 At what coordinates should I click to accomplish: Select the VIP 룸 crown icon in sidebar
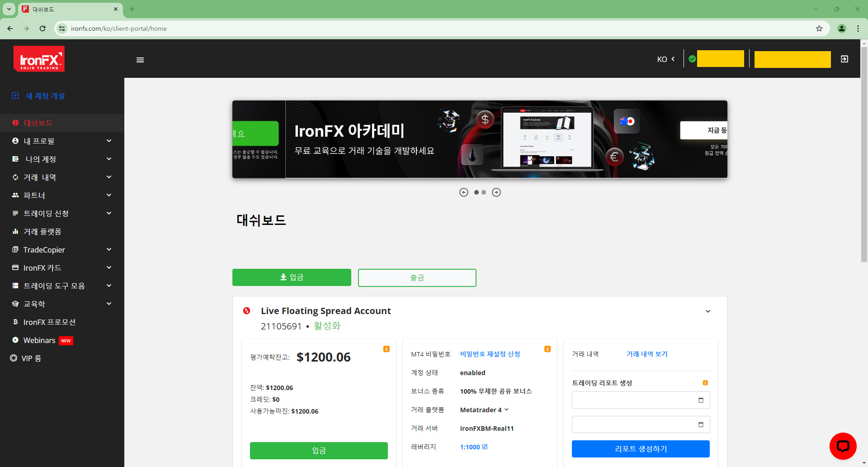point(13,358)
